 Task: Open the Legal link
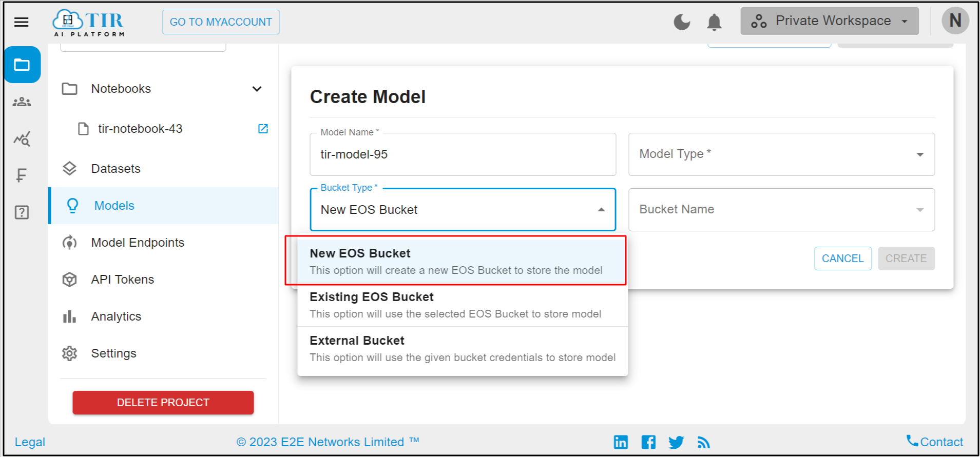pos(30,442)
